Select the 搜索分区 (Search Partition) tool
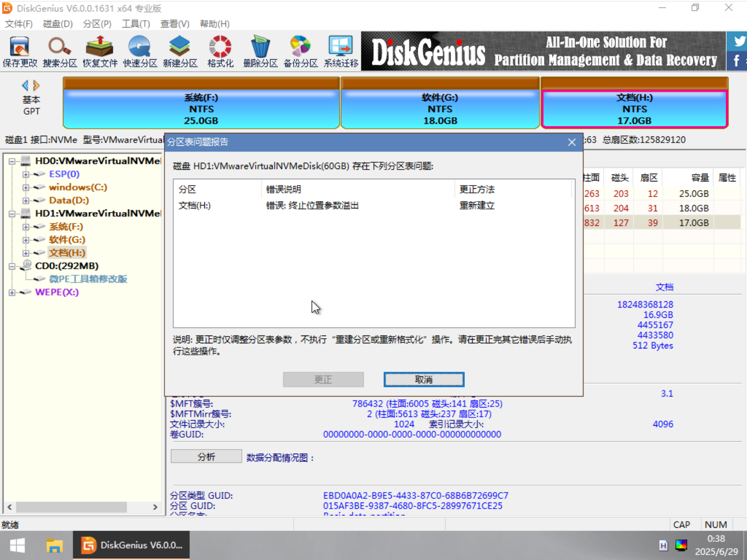This screenshot has width=747, height=560. (x=59, y=50)
